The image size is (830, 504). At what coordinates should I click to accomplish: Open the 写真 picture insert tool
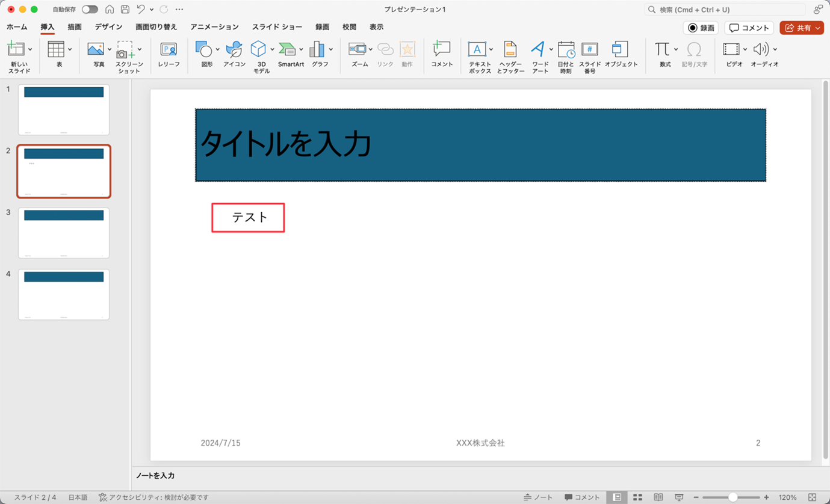[96, 49]
